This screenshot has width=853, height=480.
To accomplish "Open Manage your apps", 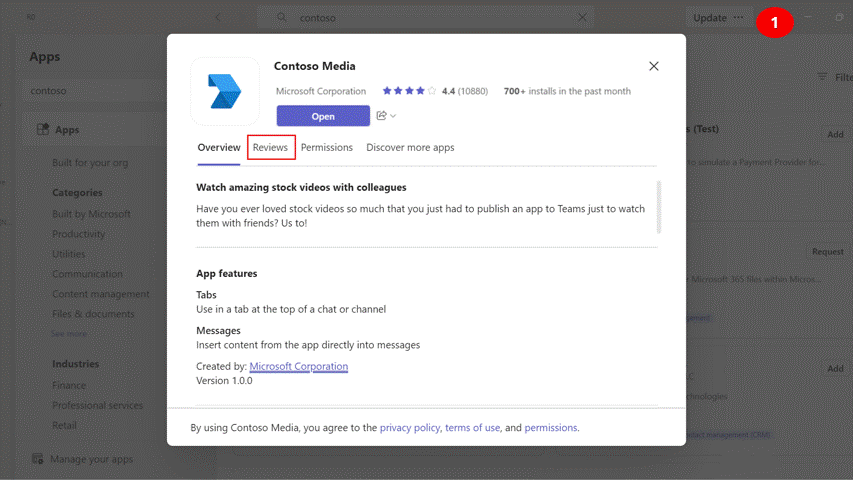I will (x=91, y=459).
